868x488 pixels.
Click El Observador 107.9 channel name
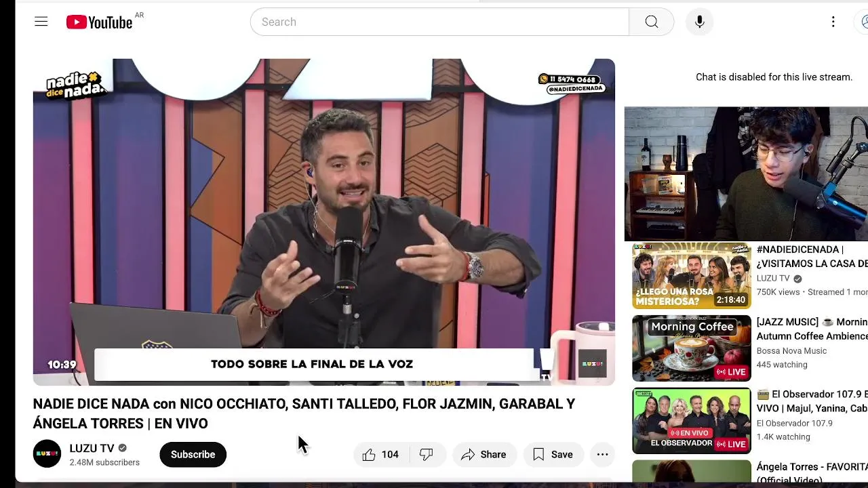[794, 424]
